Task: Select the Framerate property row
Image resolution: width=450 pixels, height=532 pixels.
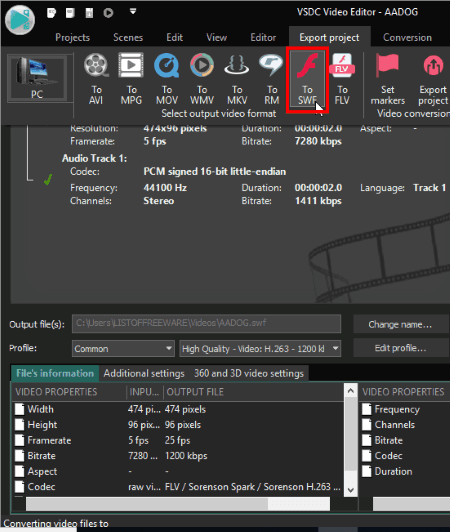Action: tap(179, 440)
